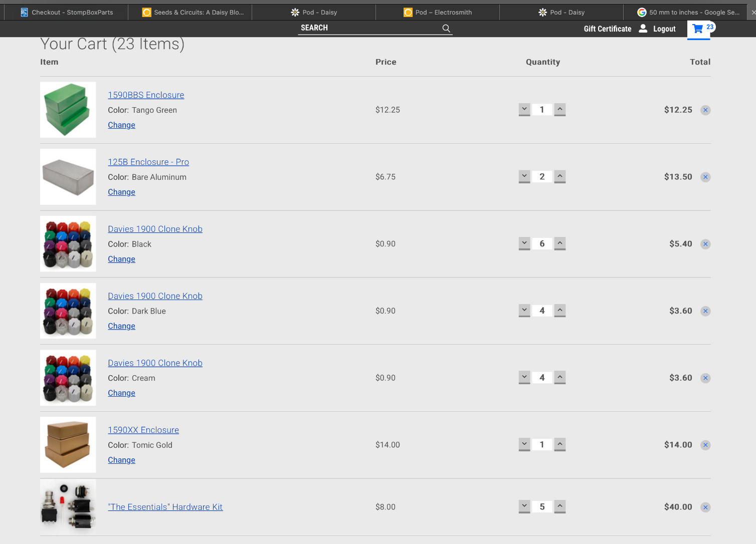Viewport: 756px width, 544px height.
Task: Change the Cream knob color option
Action: [121, 393]
